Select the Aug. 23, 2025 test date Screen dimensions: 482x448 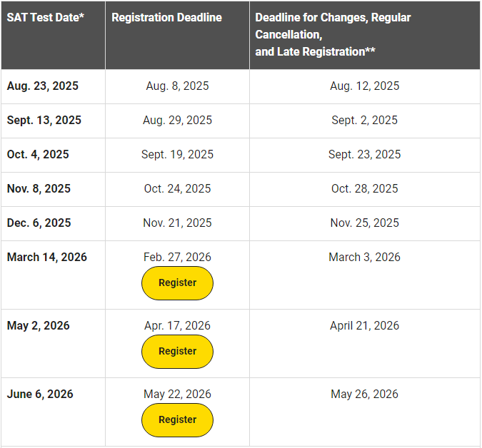[x=43, y=86]
